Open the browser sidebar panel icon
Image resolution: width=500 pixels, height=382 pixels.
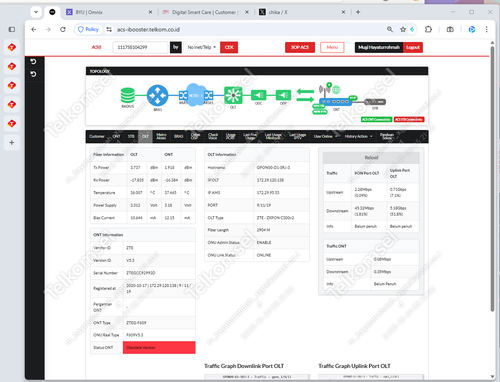(x=12, y=29)
